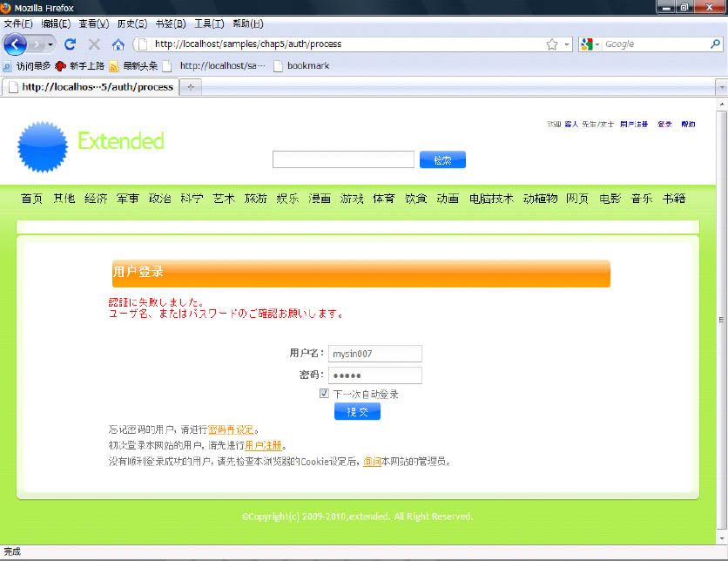The height and width of the screenshot is (561, 728).
Task: Go to the 政治 category
Action: (159, 199)
